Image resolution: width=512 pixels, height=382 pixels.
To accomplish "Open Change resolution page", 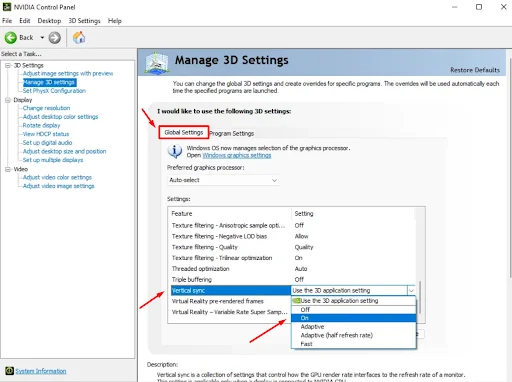I will pos(46,108).
